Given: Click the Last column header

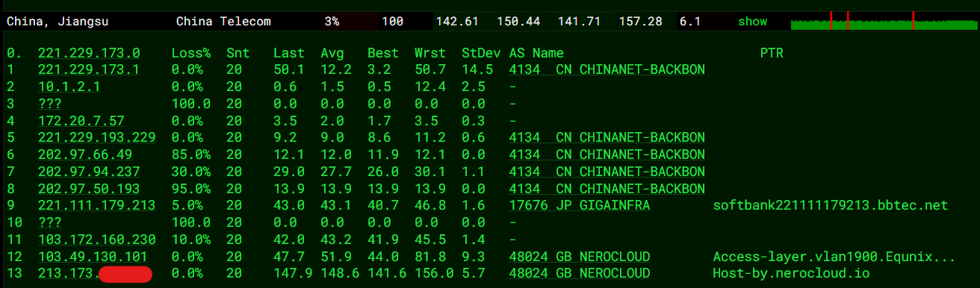Looking at the screenshot, I should tap(289, 53).
